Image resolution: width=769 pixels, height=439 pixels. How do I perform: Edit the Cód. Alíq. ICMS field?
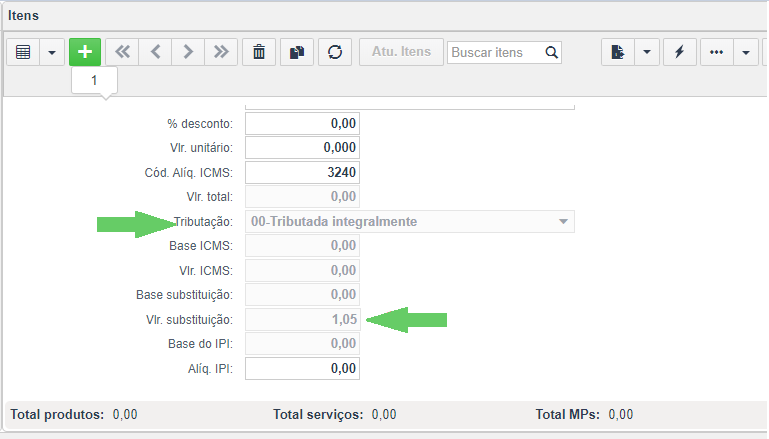(x=303, y=172)
